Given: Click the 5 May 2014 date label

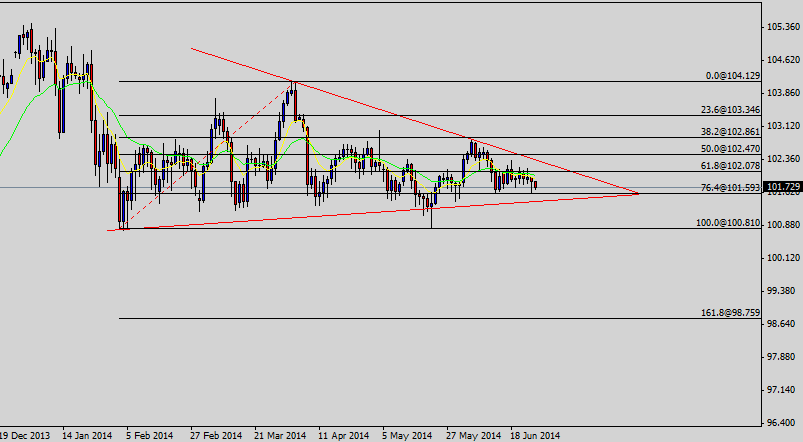Looking at the screenshot, I should tap(407, 435).
